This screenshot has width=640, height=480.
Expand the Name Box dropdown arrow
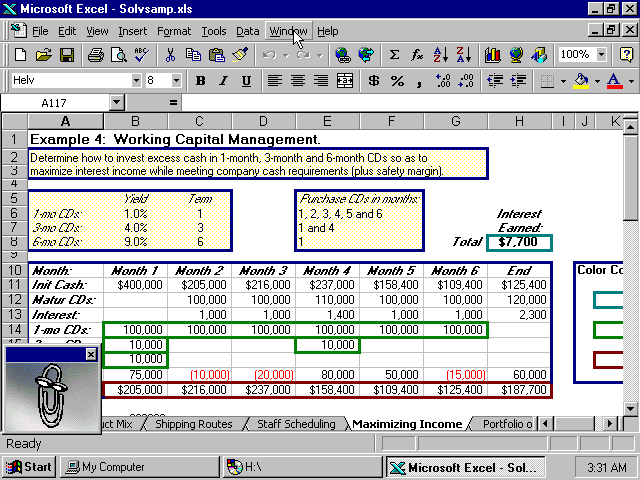pyautogui.click(x=116, y=102)
